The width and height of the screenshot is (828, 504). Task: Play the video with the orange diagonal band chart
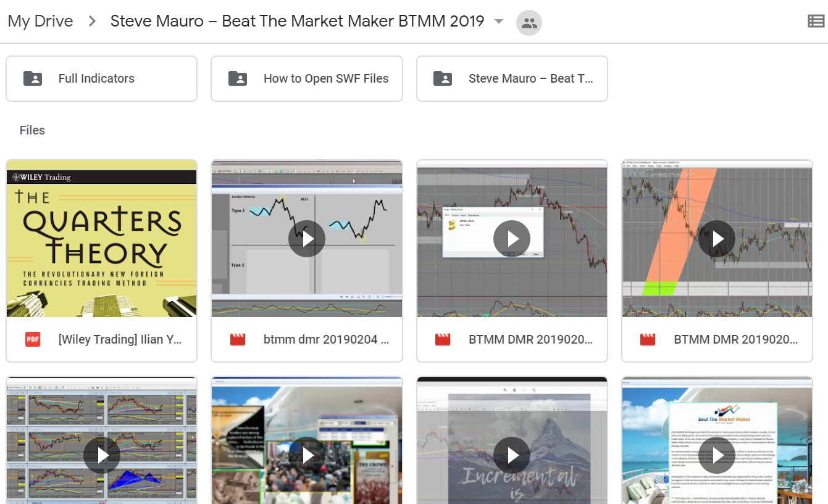point(717,239)
